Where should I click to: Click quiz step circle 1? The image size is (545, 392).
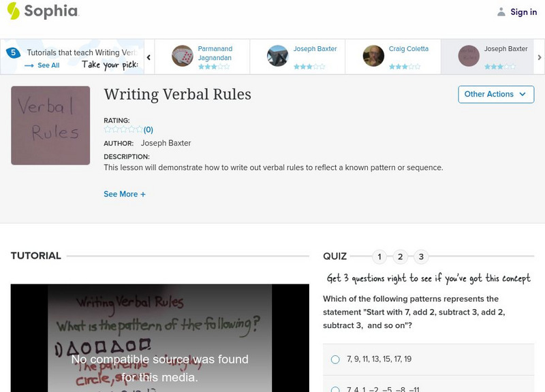pos(379,257)
